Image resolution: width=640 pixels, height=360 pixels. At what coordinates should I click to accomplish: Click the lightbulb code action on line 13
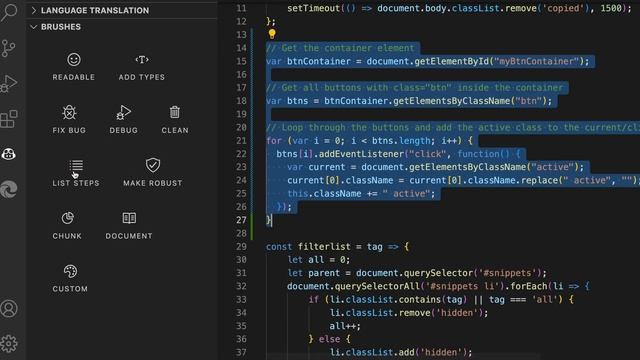tap(272, 34)
